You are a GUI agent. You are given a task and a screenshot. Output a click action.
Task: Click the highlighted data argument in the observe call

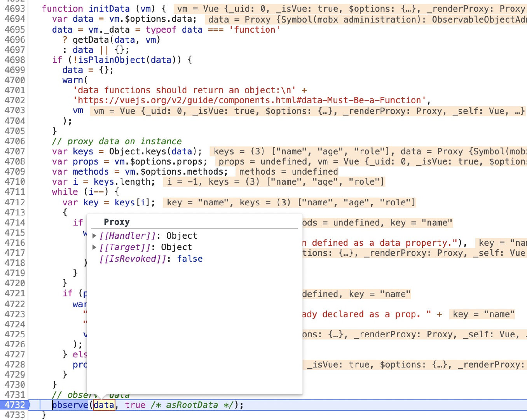104,405
